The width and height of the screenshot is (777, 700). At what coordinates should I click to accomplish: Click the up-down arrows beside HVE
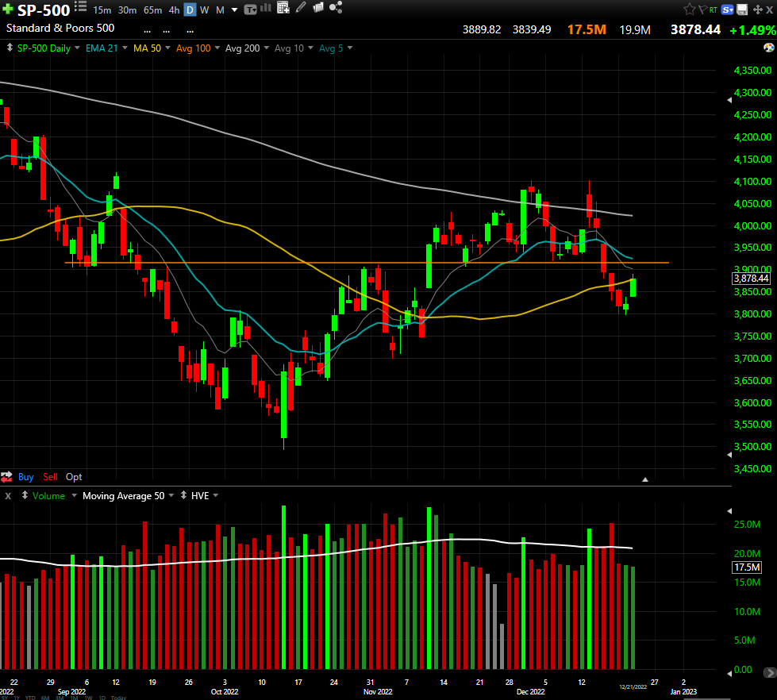pos(184,495)
